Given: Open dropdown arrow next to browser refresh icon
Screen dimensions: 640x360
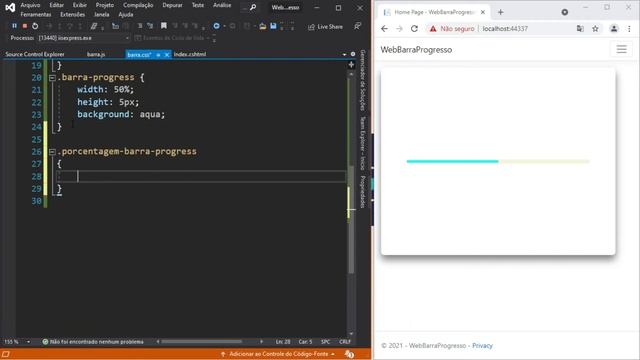Looking at the screenshot, I should coord(224,27).
